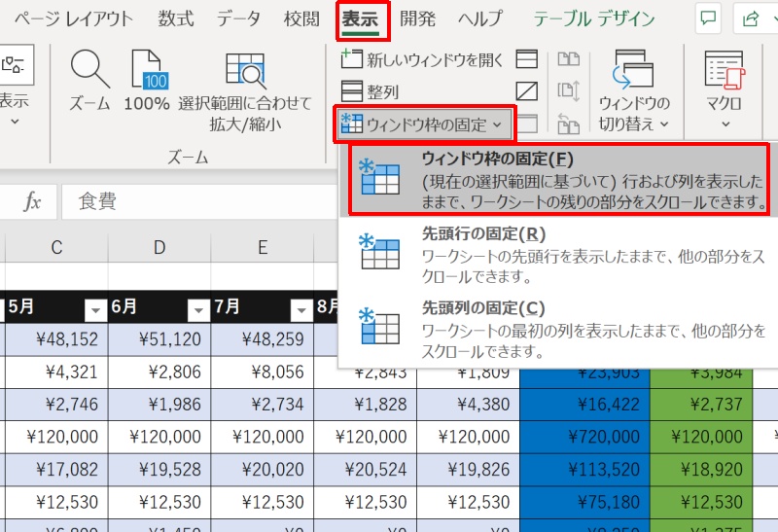This screenshot has height=532, width=778.
Task: Select column D header
Action: pyautogui.click(x=159, y=247)
